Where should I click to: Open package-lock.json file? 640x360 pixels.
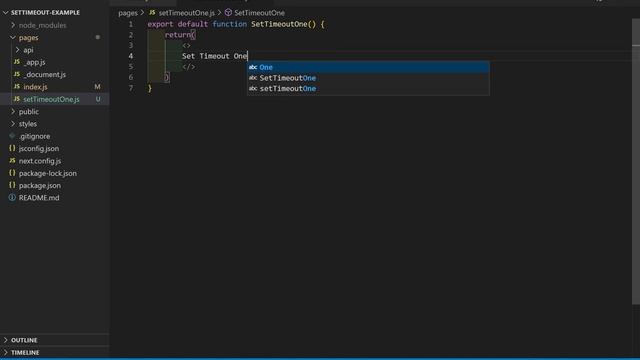point(48,173)
